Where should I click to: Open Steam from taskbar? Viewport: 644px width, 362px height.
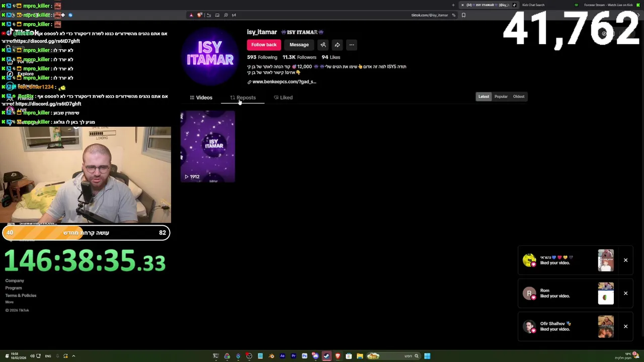[327, 356]
